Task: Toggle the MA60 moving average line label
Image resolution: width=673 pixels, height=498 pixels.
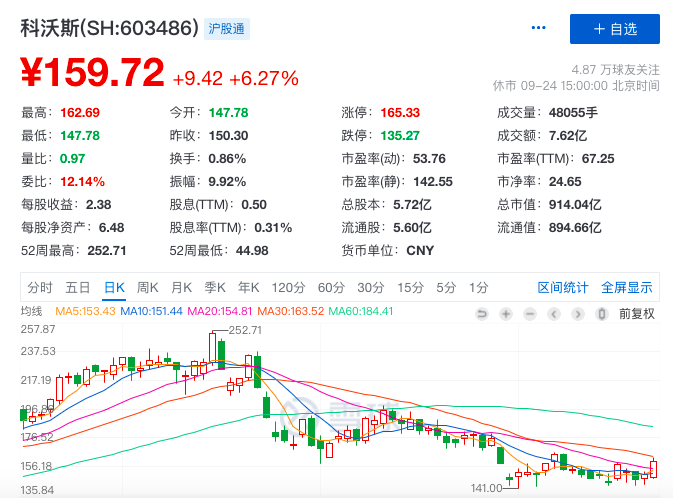Action: tap(361, 311)
